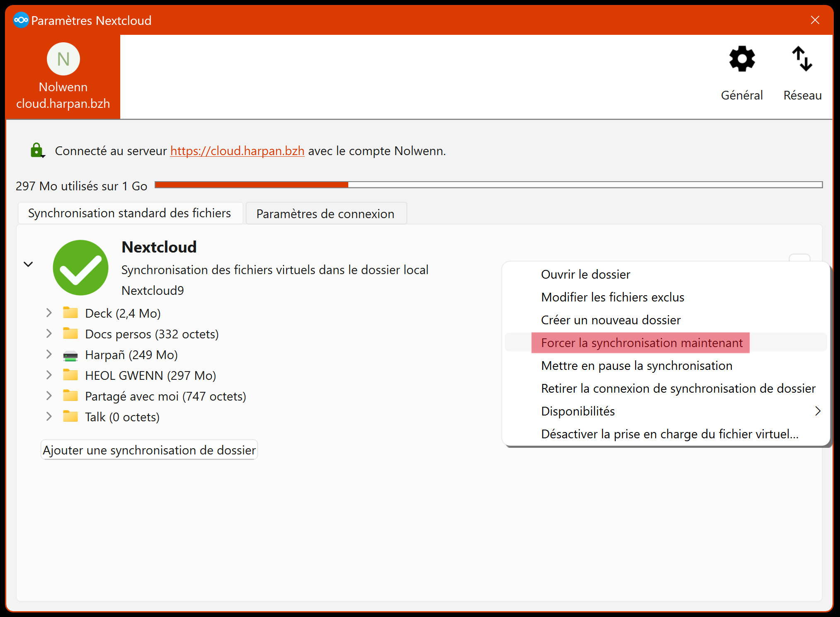Click the green checkmark sync status icon
Viewport: 840px width, 617px height.
[80, 267]
